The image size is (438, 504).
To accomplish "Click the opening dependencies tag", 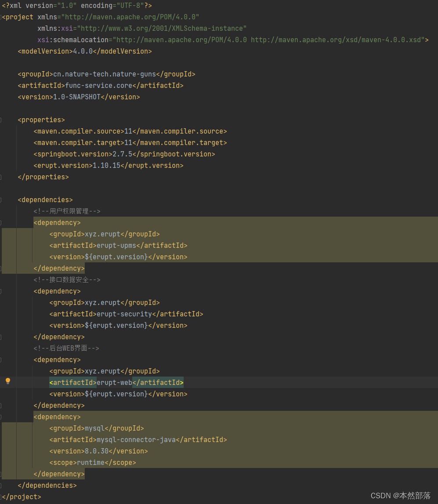I will click(45, 200).
